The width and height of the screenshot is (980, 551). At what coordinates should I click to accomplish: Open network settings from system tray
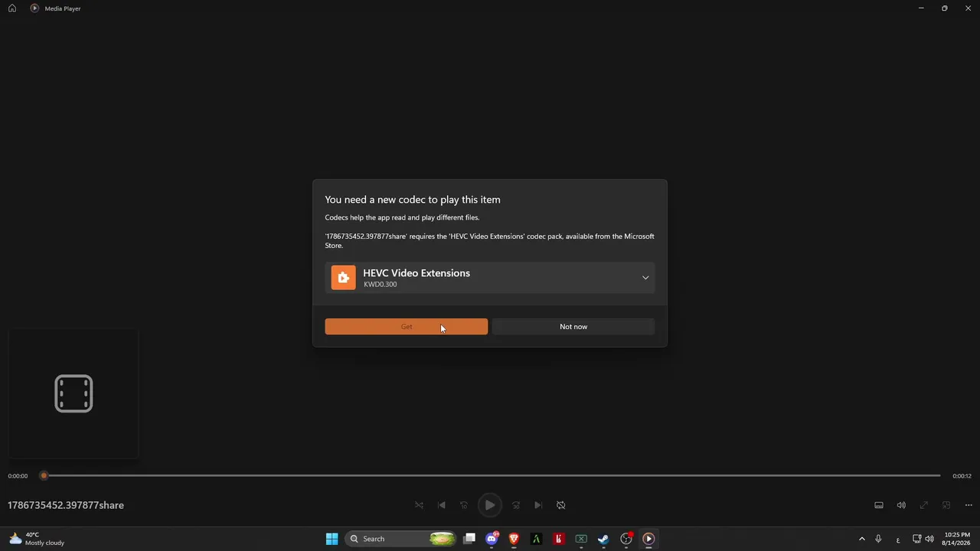(x=916, y=539)
